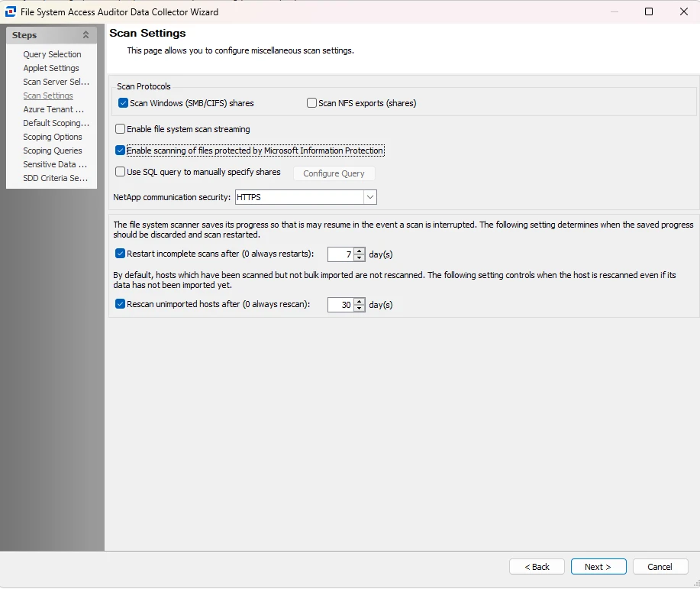Select the Scan Settings step

(48, 95)
